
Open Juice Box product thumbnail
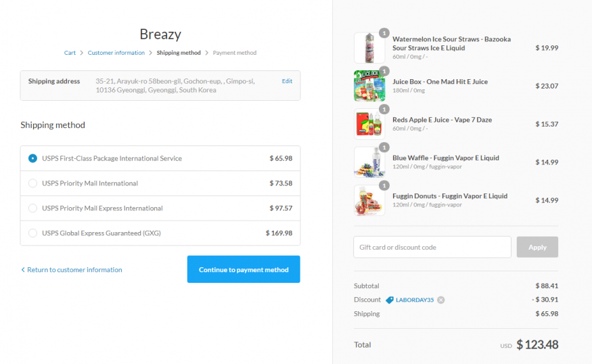369,86
